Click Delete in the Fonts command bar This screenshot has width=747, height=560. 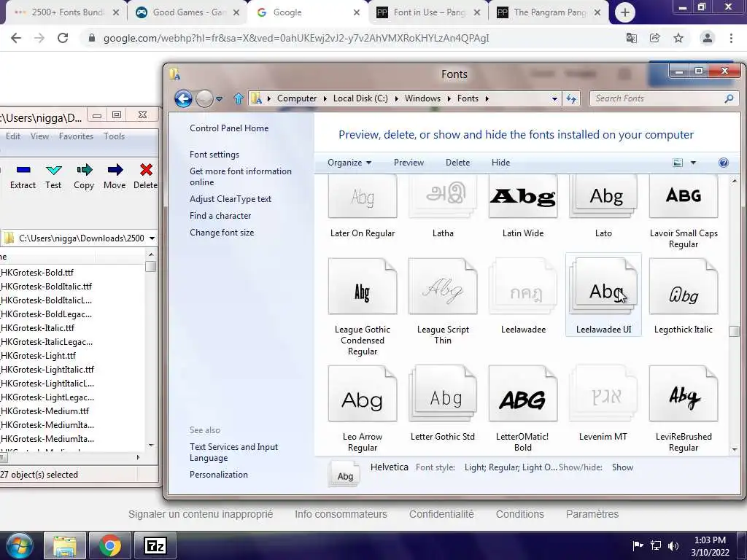tap(458, 163)
